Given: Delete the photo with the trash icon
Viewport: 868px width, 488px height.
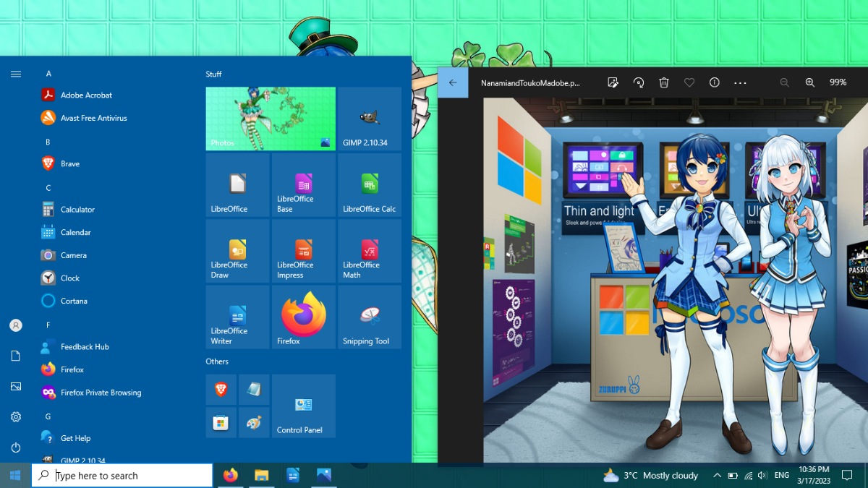Looking at the screenshot, I should pyautogui.click(x=664, y=82).
